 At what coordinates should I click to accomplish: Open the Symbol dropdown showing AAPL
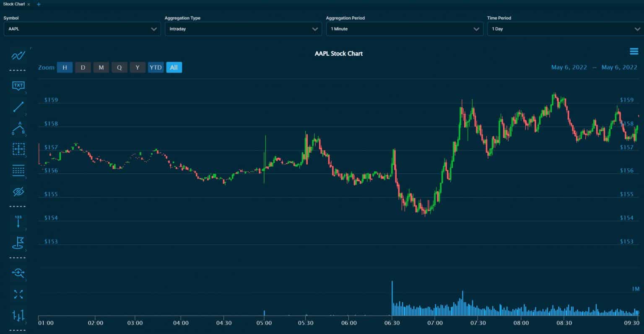click(x=82, y=29)
